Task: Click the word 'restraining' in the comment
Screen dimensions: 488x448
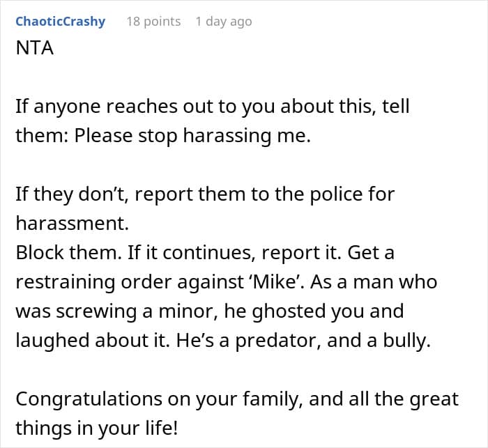Action: (66, 282)
